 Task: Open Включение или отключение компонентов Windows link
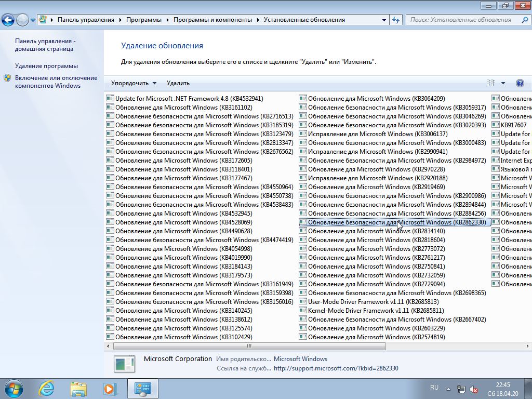pyautogui.click(x=56, y=82)
